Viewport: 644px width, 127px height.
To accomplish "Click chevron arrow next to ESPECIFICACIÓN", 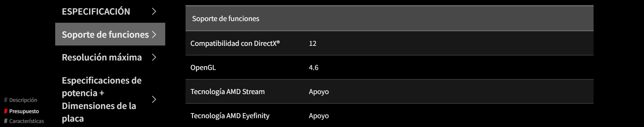I will [x=154, y=12].
